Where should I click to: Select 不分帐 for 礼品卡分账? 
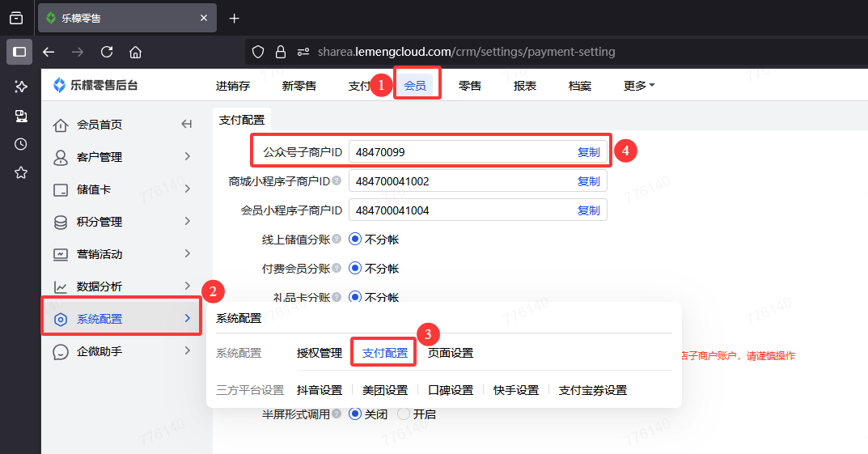click(355, 297)
